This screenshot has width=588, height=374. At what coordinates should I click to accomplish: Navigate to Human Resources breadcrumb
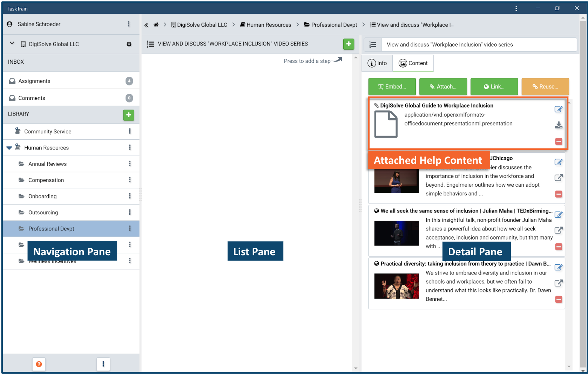click(265, 25)
